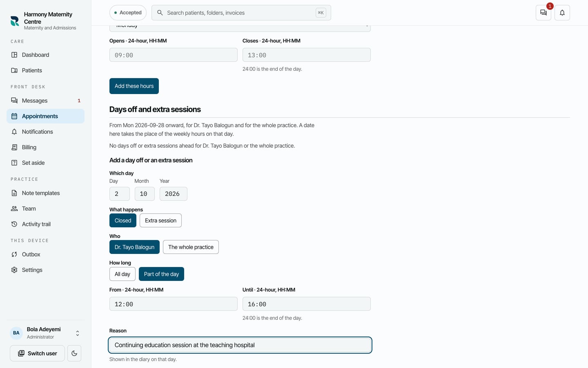Click the ⌘K shortcut badge in search
588x368 pixels.
321,13
